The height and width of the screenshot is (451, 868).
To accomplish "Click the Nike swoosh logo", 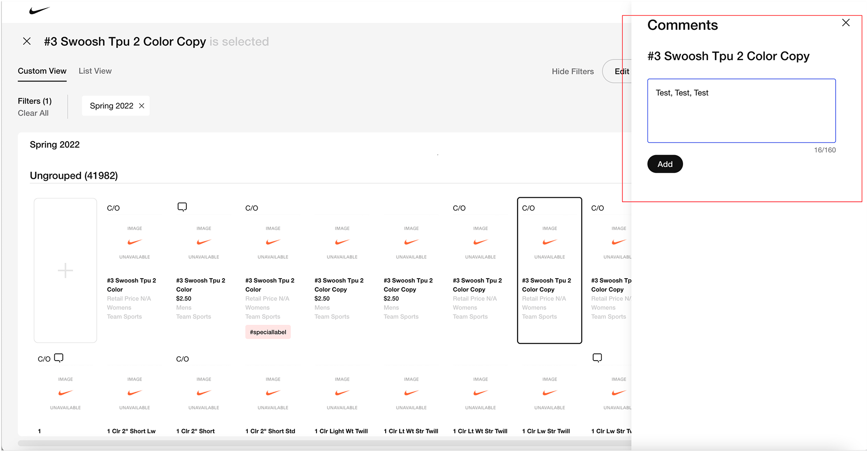I will pos(39,10).
